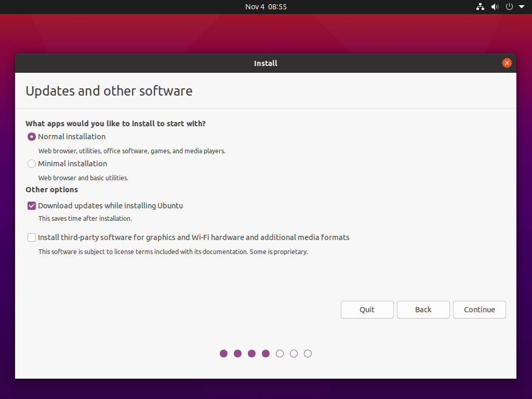This screenshot has height=399, width=532.
Task: Click the 'Updates and other software' heading
Action: (x=109, y=91)
